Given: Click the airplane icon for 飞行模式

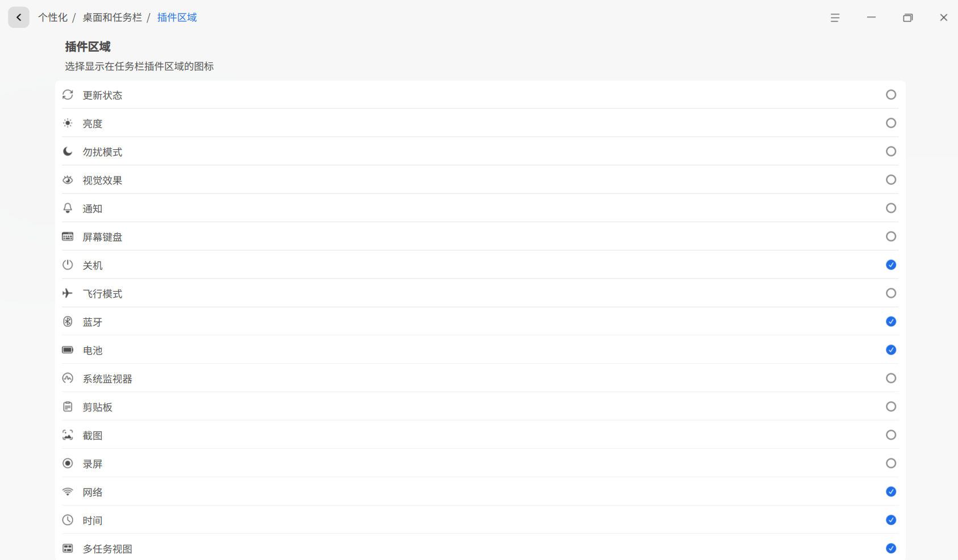Looking at the screenshot, I should click(x=68, y=293).
